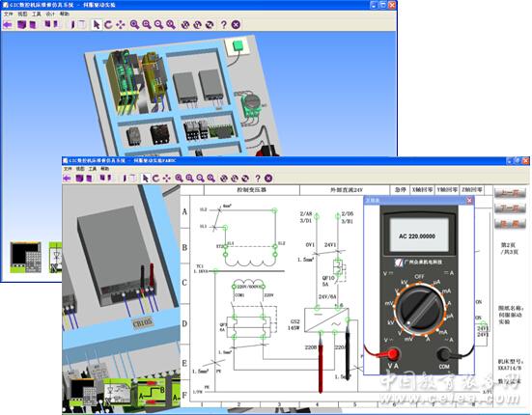Click the next page button below previous page

(x=511, y=208)
